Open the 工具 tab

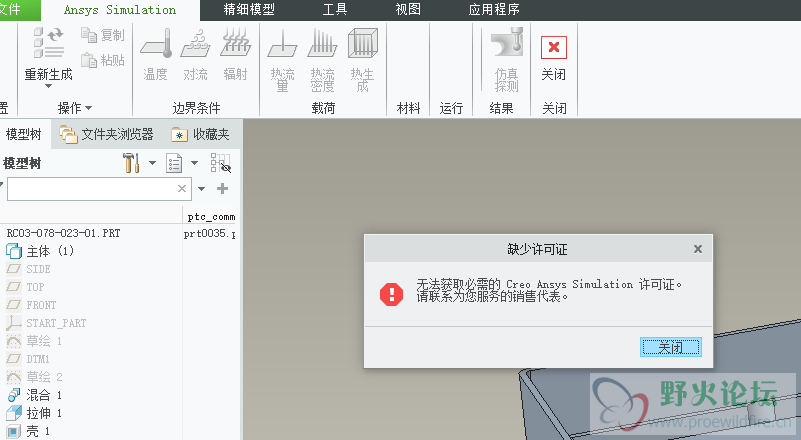[x=335, y=10]
